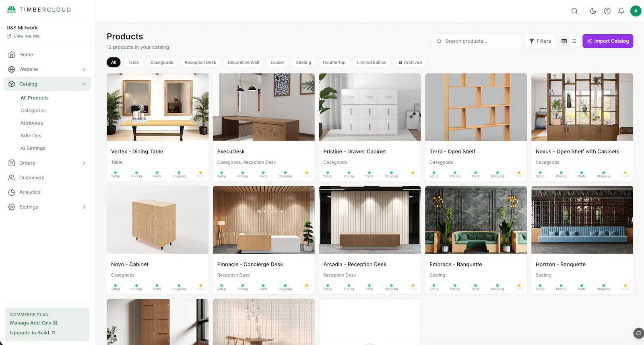Open the search magnifier in top bar
This screenshot has width=644, height=345.
click(x=574, y=11)
